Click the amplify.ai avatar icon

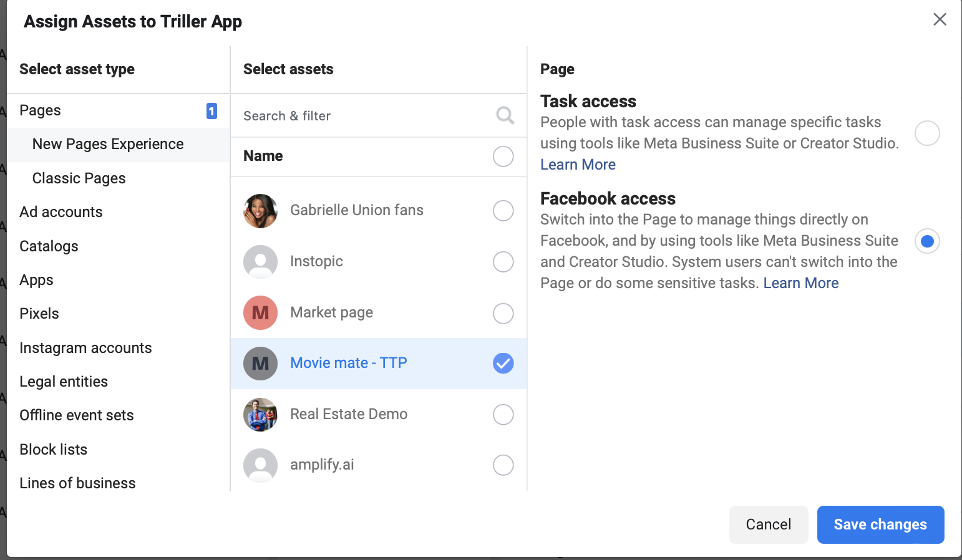[x=260, y=465]
